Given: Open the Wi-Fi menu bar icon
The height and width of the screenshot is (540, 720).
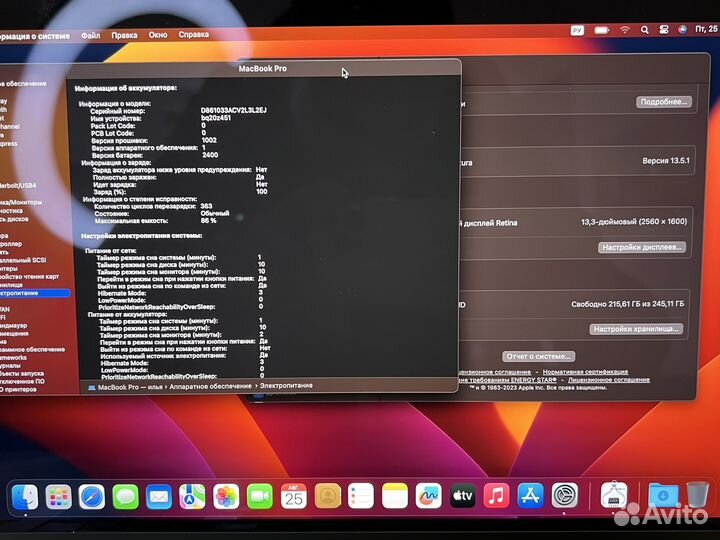Looking at the screenshot, I should tap(624, 30).
